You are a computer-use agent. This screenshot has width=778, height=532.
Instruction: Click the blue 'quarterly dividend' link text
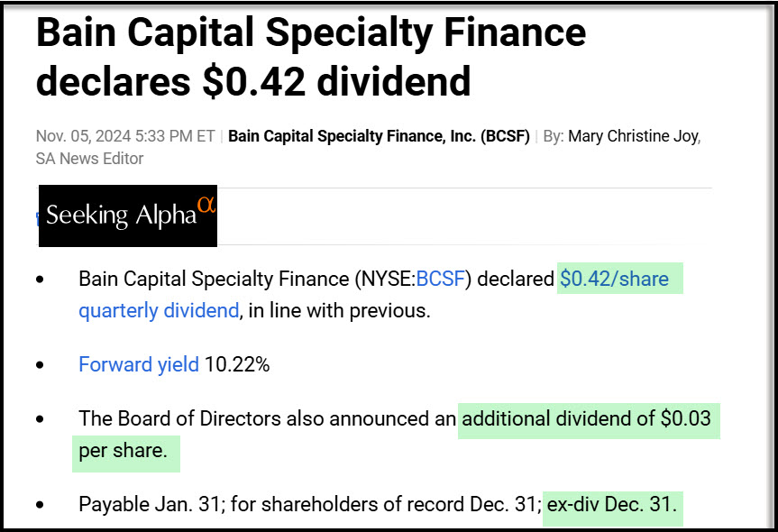[159, 311]
